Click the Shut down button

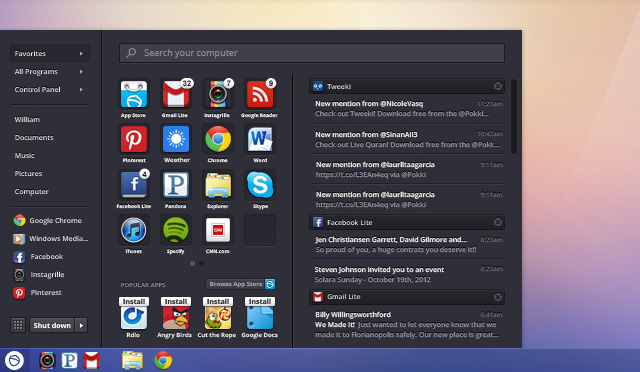tap(52, 325)
